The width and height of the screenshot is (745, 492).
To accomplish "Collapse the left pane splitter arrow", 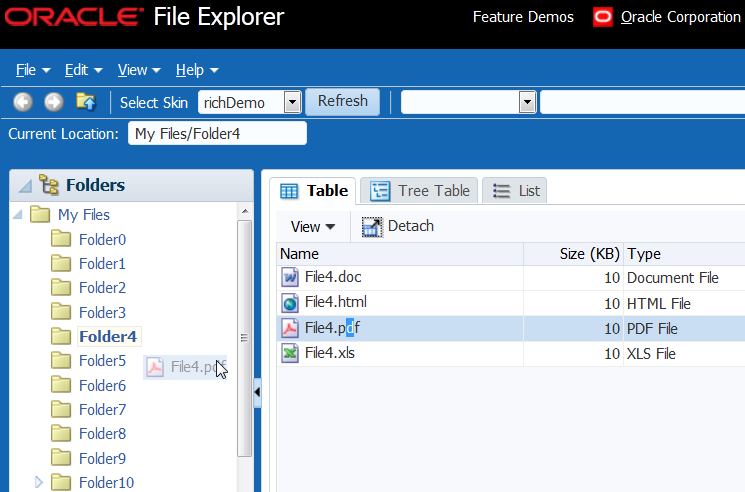I will coord(257,392).
